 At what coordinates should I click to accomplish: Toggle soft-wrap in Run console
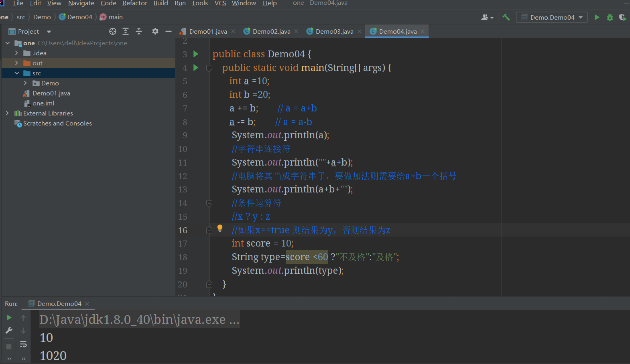point(23,344)
